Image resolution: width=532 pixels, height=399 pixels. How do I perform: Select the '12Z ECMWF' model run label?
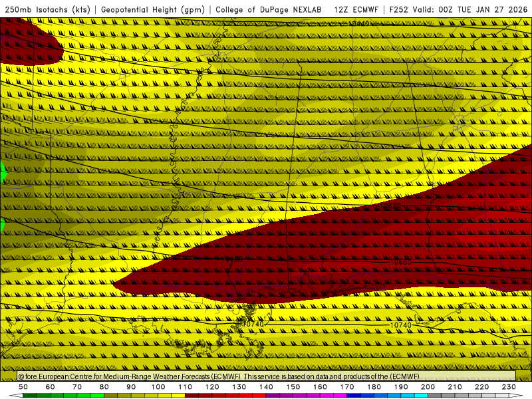(x=356, y=9)
